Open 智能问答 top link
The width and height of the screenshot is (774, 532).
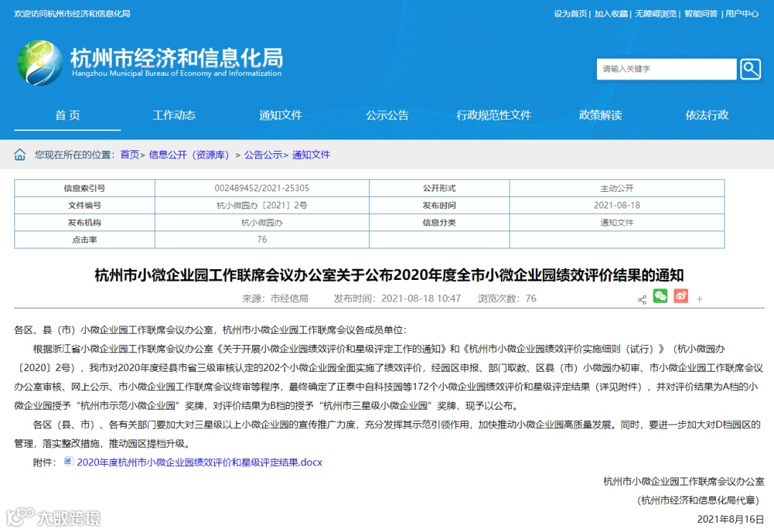click(701, 14)
